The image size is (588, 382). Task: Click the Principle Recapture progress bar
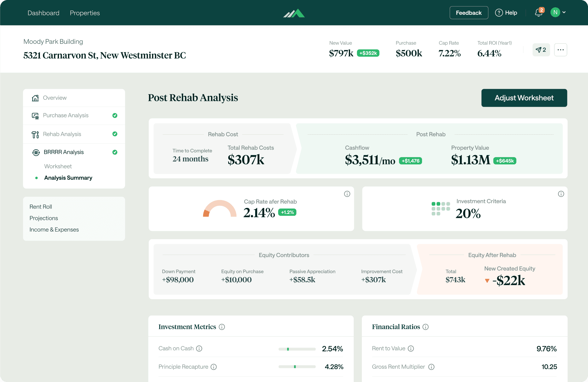[x=297, y=367]
